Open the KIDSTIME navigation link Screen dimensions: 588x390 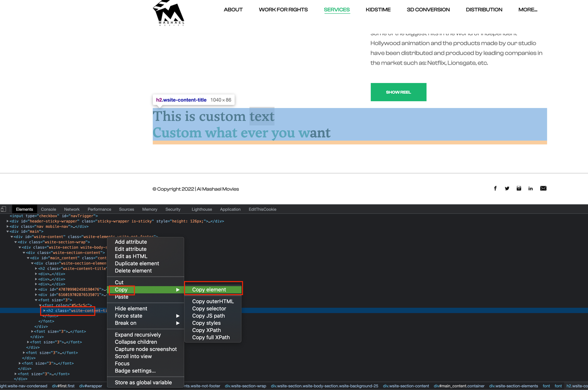pyautogui.click(x=378, y=10)
